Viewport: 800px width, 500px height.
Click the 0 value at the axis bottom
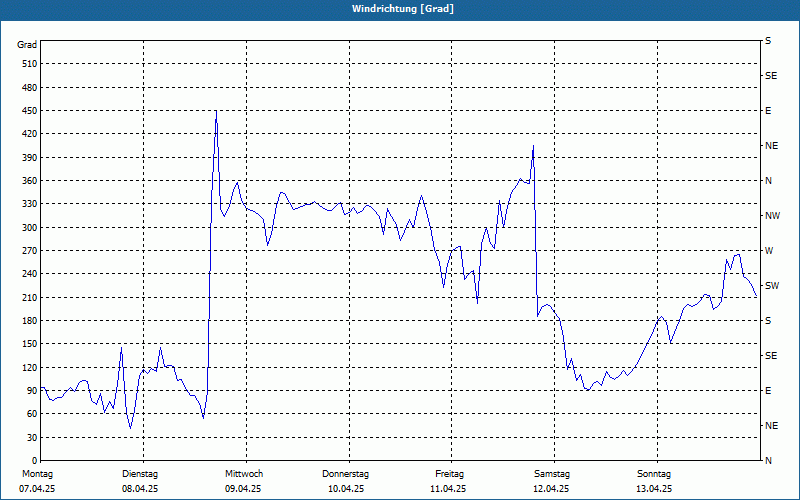pos(34,438)
